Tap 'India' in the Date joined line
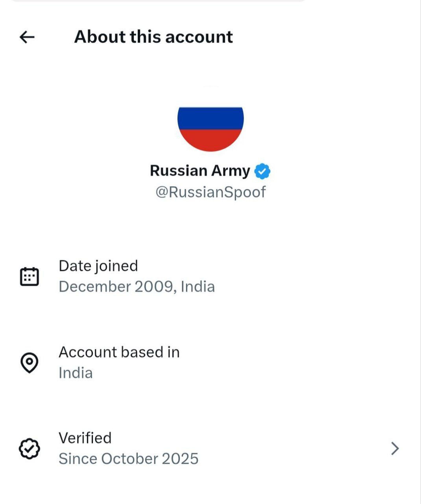 pyautogui.click(x=198, y=287)
